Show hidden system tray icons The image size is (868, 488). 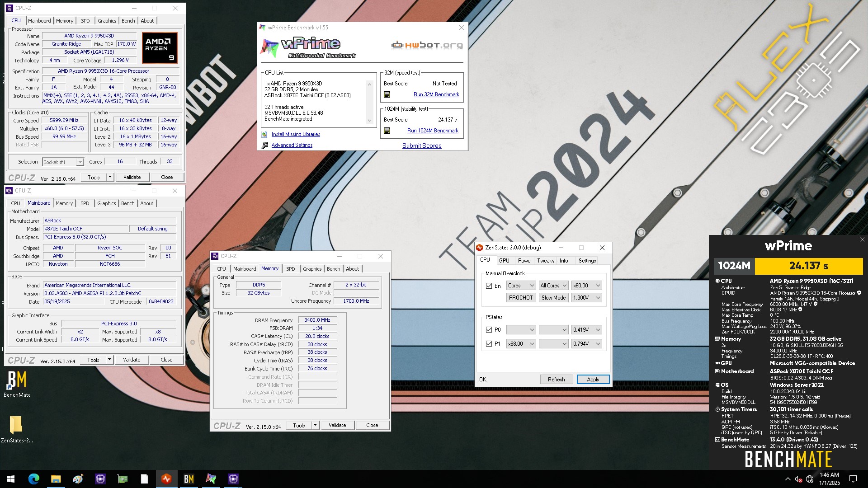tap(788, 479)
